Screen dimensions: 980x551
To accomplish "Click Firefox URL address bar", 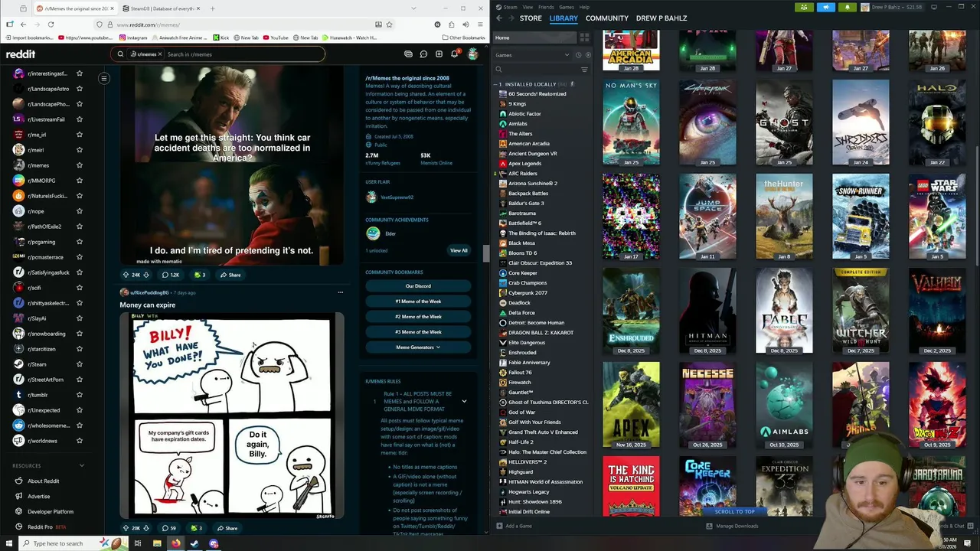I will click(245, 24).
